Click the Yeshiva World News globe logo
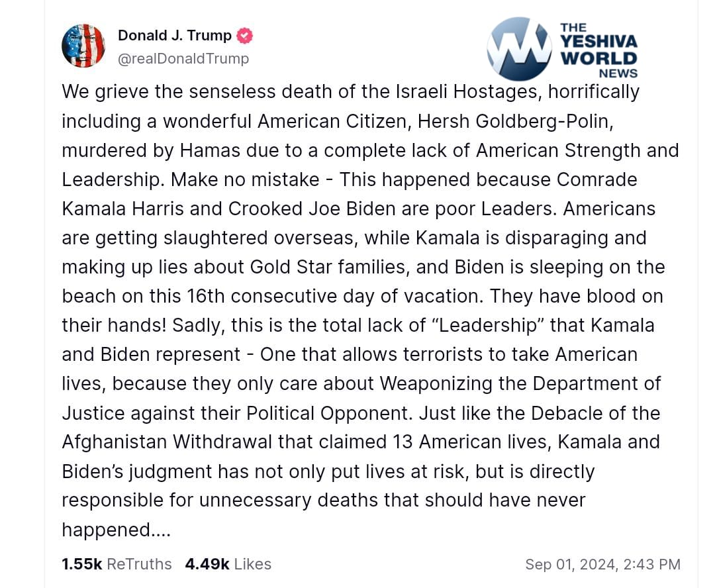The image size is (715, 588). click(x=519, y=48)
